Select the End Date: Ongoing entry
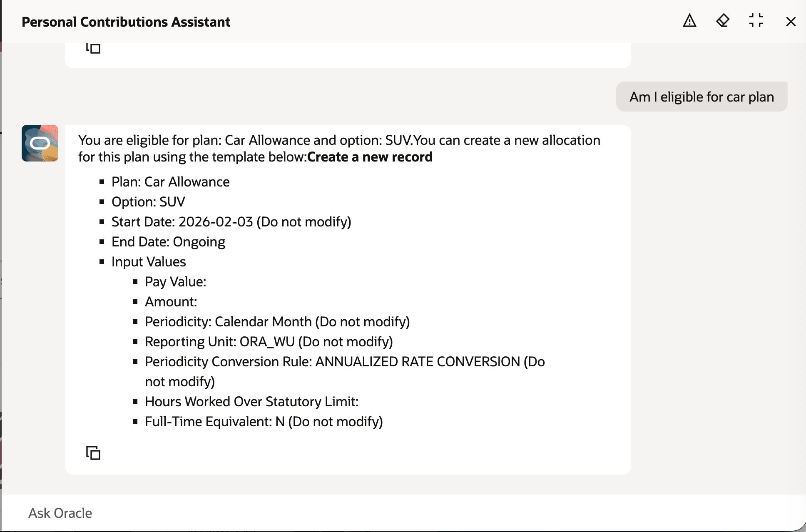This screenshot has width=806, height=532. point(168,241)
